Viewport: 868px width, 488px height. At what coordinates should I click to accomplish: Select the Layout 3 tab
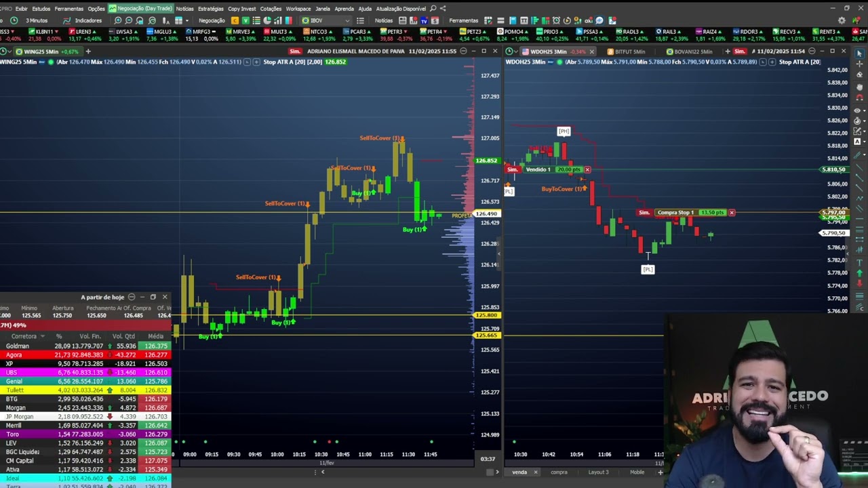598,472
